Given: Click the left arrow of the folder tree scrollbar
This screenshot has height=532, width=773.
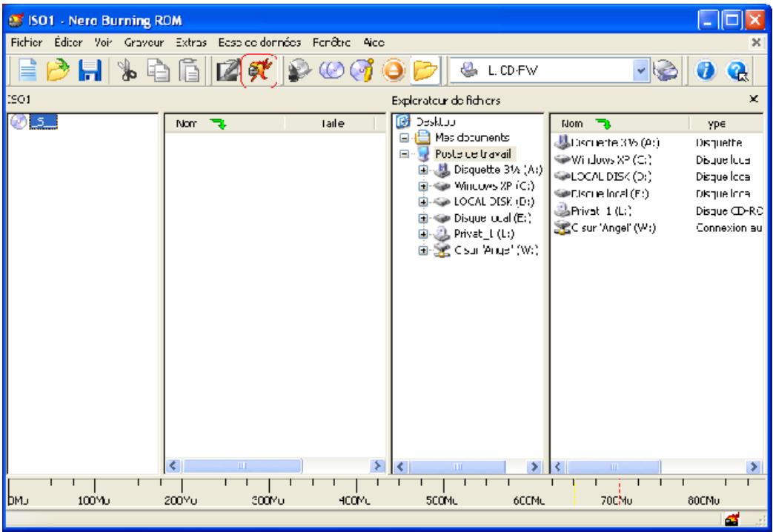Looking at the screenshot, I should (401, 466).
